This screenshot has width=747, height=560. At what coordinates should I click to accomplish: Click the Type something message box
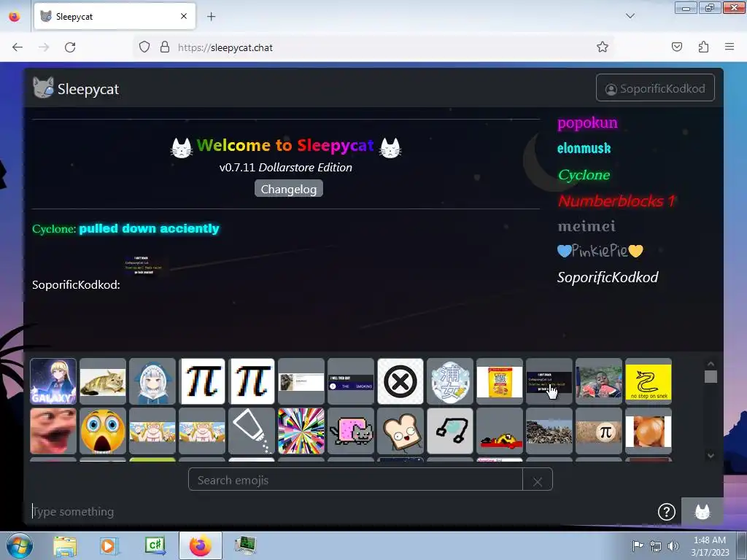(341, 512)
